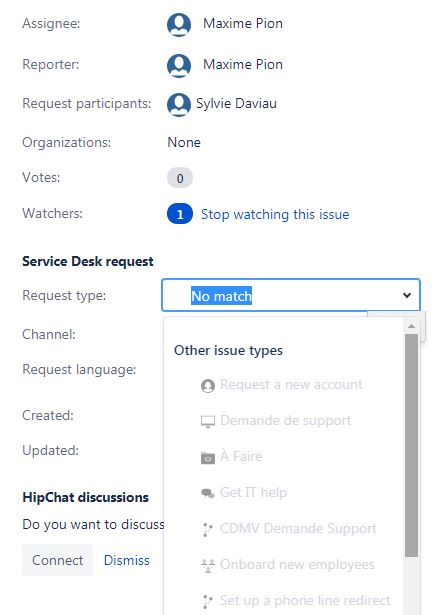The height and width of the screenshot is (615, 444).
Task: Click the chat bubble icon beside Get IT help
Action: (207, 493)
